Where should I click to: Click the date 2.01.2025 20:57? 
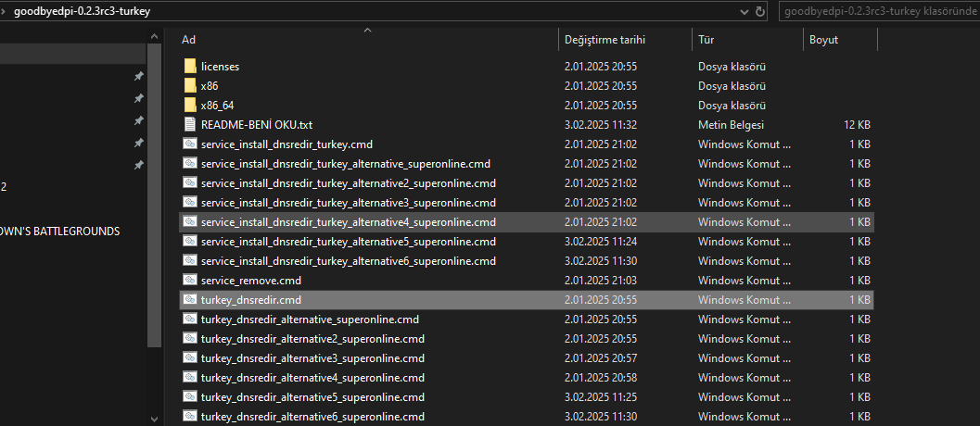pyautogui.click(x=601, y=357)
